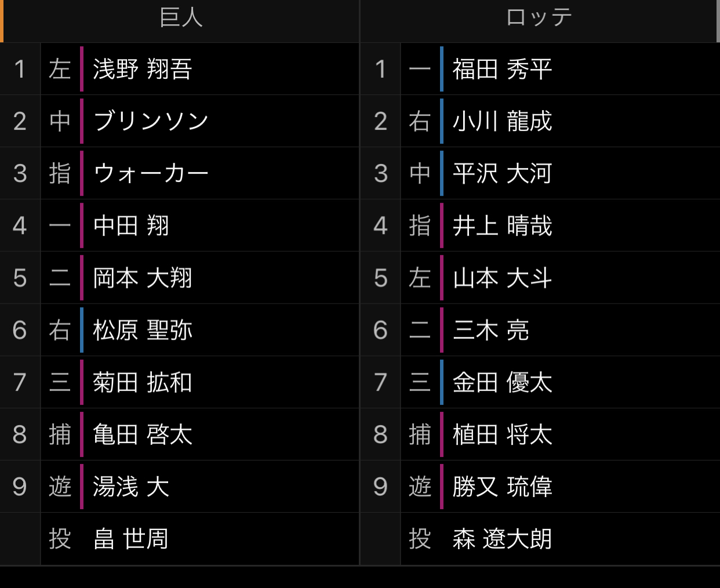Open 岡本 大翔's player page
Screen dimensions: 720x588
point(143,278)
